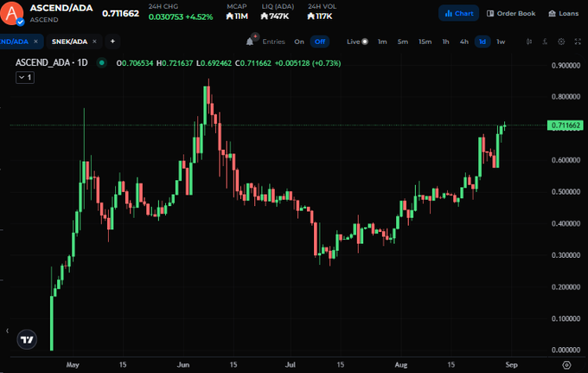Close the ASCEND/ADA tab

point(36,42)
